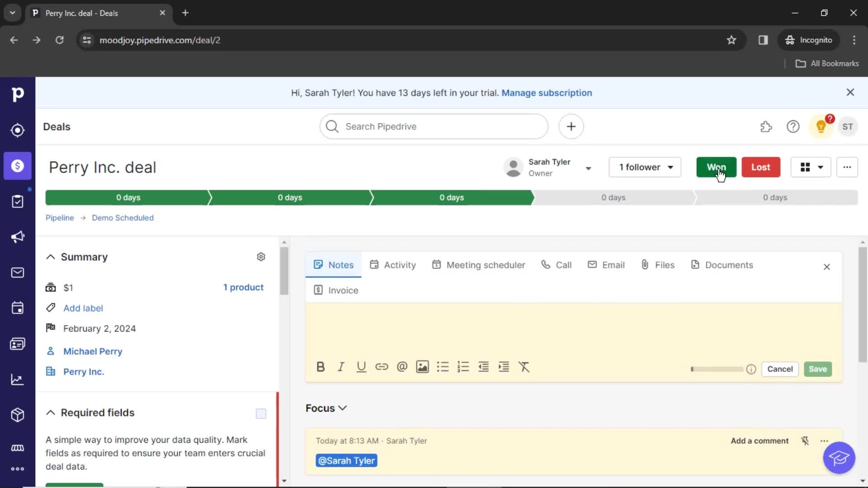This screenshot has width=868, height=488.
Task: Open the help question mark icon
Action: 793,127
